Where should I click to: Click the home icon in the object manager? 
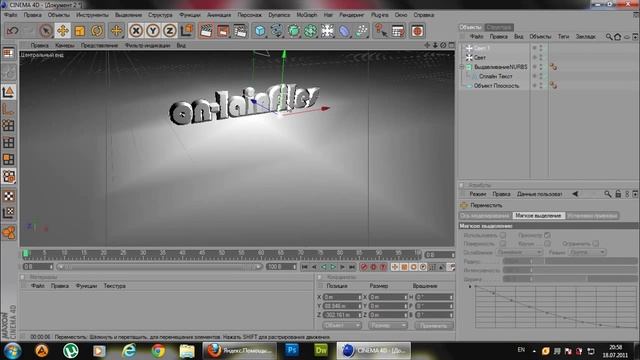tap(618, 37)
